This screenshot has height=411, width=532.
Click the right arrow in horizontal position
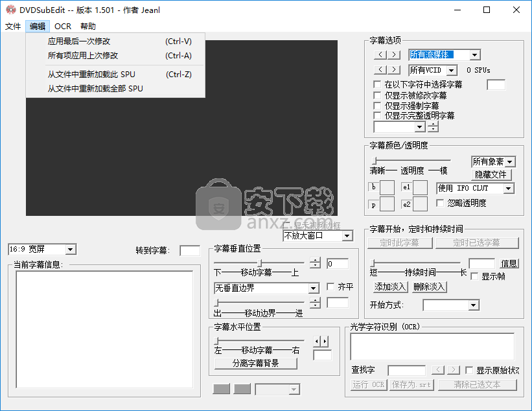tap(325, 341)
